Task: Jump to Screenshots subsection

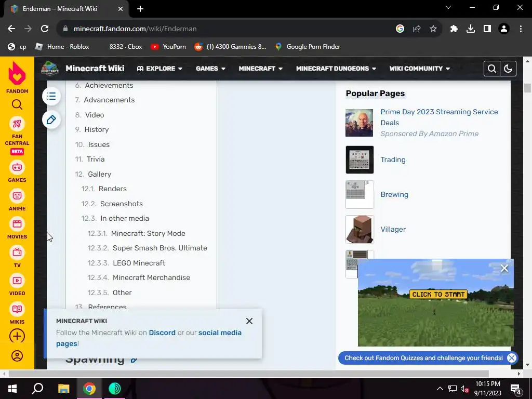Action: [x=122, y=204]
